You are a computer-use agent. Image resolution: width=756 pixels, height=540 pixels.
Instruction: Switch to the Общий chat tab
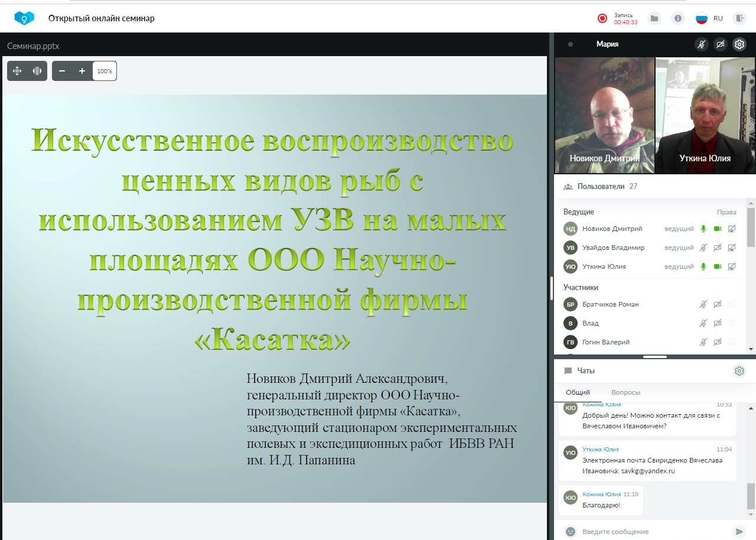578,392
